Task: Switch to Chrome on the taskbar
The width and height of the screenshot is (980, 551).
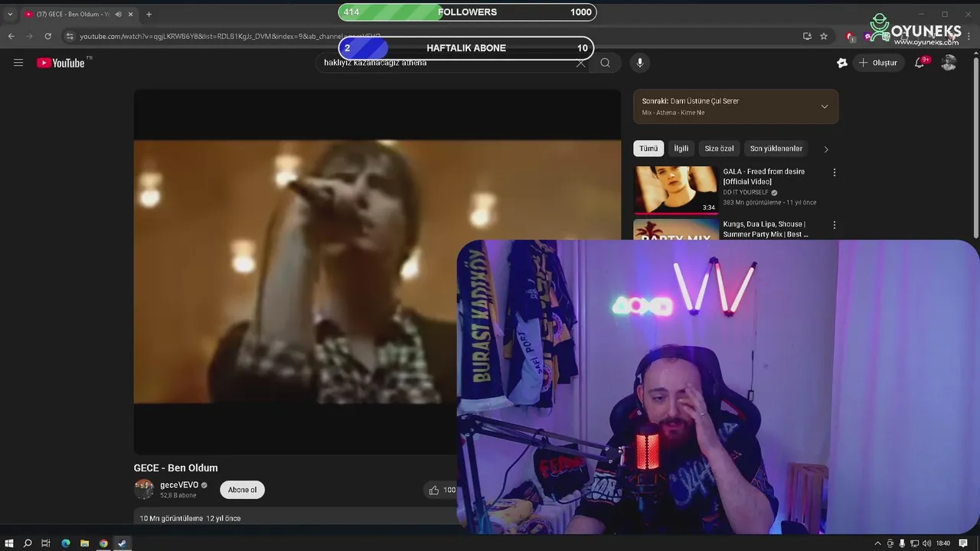Action: tap(103, 543)
